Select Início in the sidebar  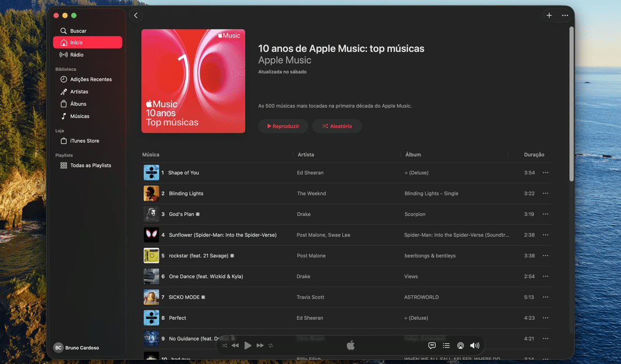tap(87, 42)
